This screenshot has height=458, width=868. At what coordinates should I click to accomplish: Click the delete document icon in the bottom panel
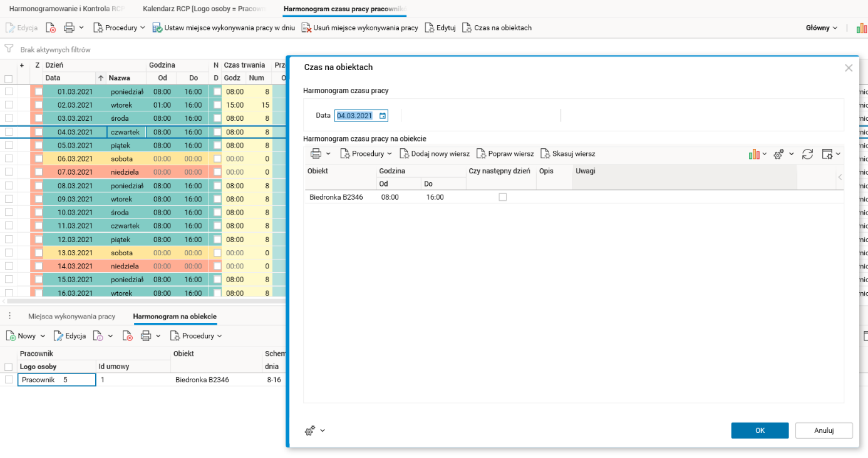(127, 336)
